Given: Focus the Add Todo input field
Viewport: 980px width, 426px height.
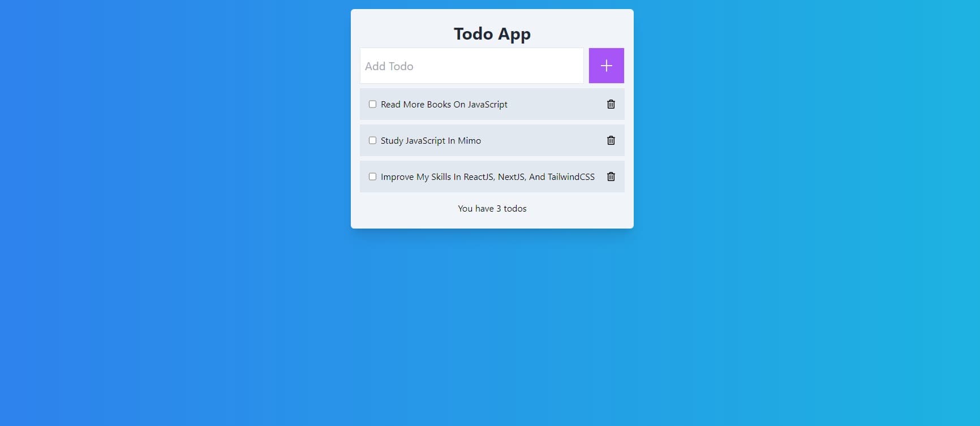Looking at the screenshot, I should [471, 66].
